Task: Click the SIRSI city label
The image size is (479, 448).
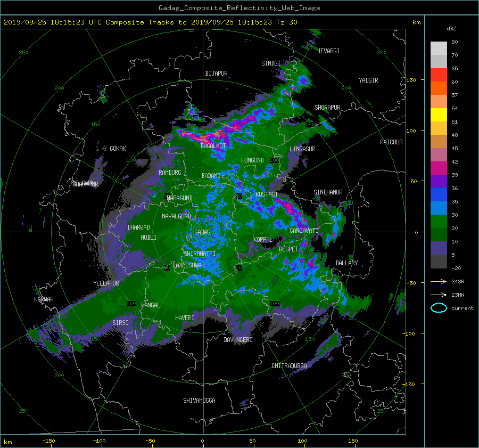Action: coord(120,323)
